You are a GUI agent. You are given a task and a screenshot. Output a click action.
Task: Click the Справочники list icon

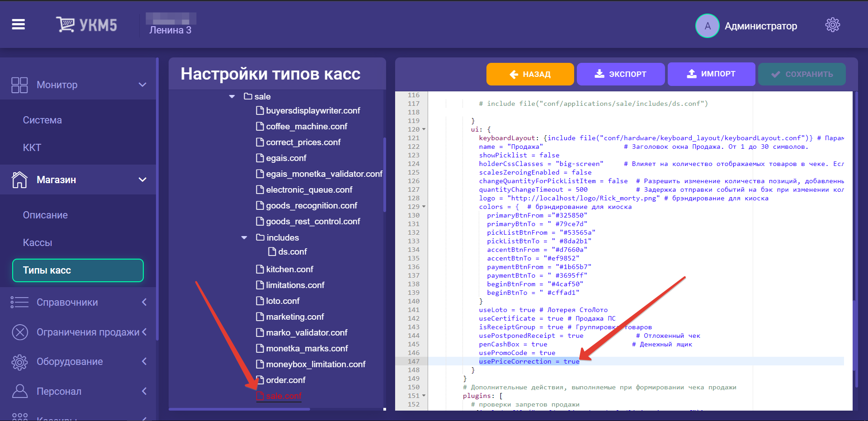click(19, 302)
